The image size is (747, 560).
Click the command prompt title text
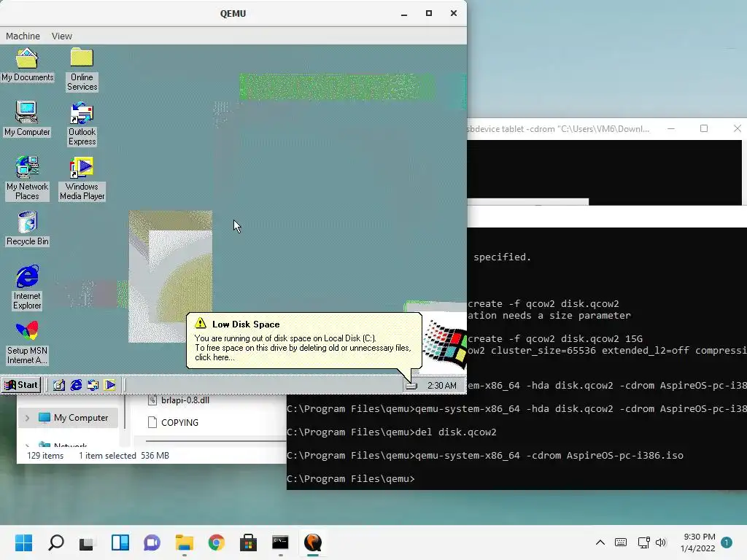558,129
